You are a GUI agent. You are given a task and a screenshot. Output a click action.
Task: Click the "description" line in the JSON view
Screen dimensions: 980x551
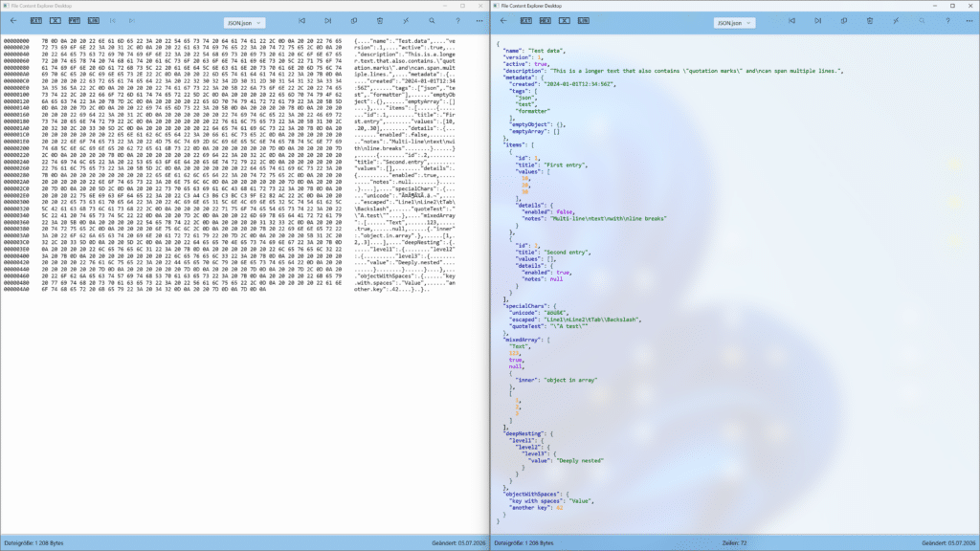point(673,71)
